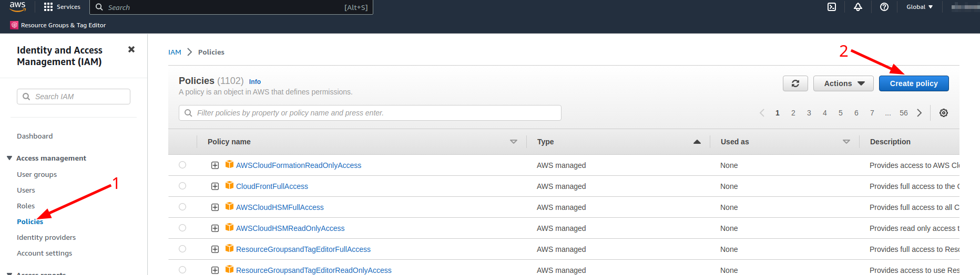The image size is (980, 275).
Task: Open Users in sidebar
Action: (x=26, y=190)
